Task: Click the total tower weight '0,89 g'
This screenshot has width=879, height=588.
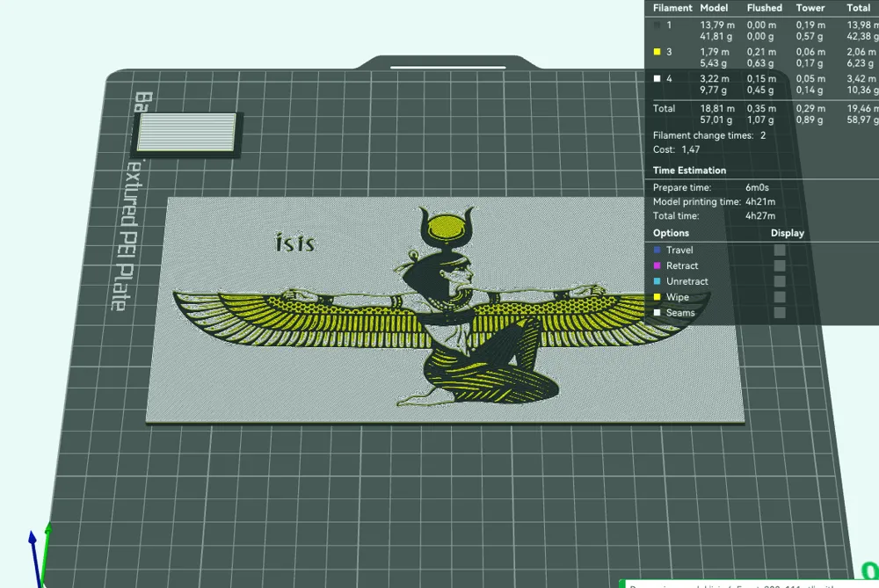Action: 810,120
